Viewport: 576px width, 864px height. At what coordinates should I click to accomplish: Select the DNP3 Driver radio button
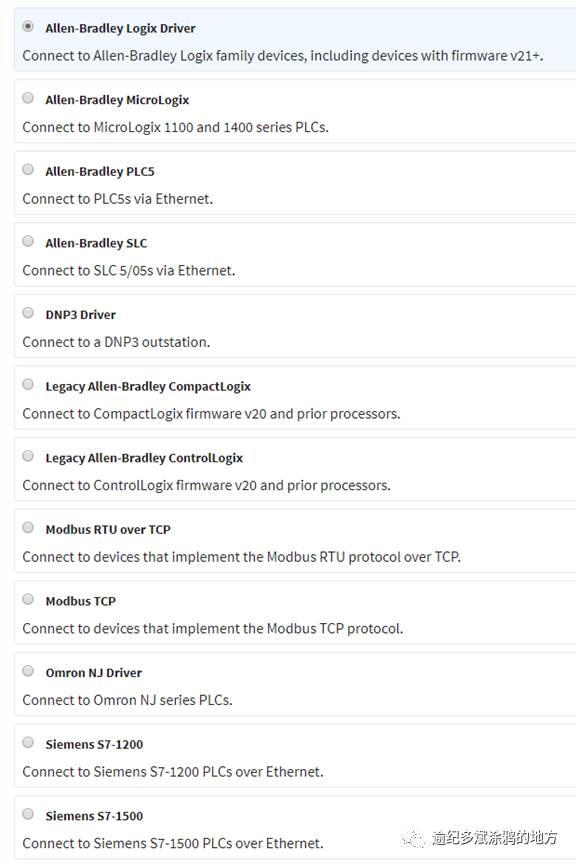pos(28,313)
